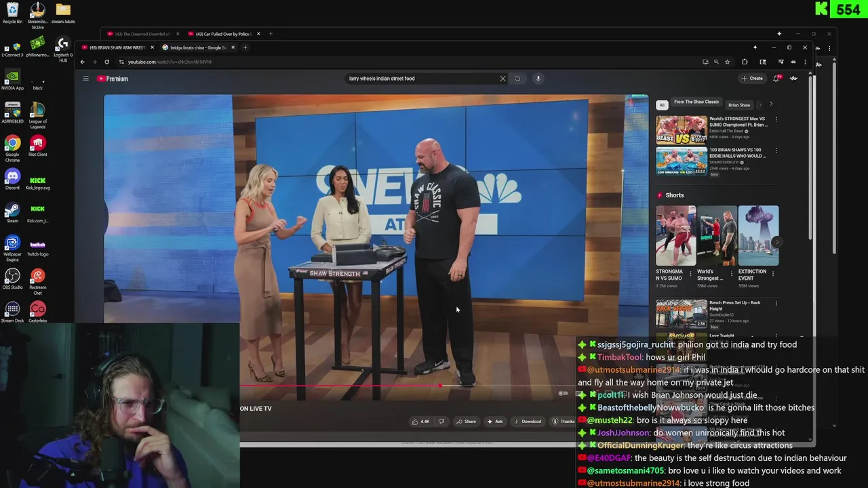Viewport: 868px width, 488px height.
Task: Open Riot Client desktop shortcut
Action: click(38, 146)
